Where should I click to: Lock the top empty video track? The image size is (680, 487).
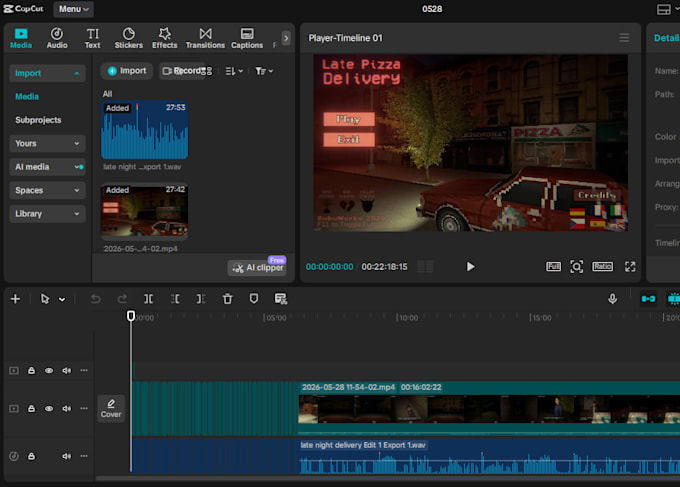31,371
